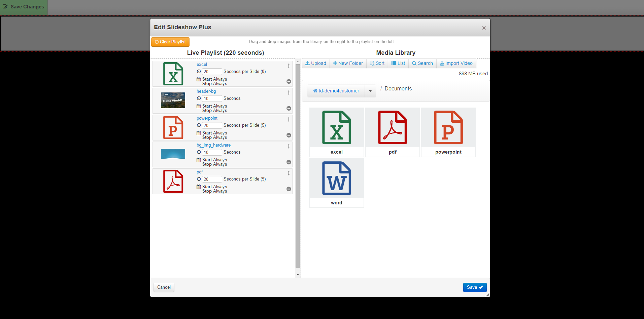Grab the reorder handle of powerpoint slide
Screen dimensions: 644x319
(x=289, y=119)
